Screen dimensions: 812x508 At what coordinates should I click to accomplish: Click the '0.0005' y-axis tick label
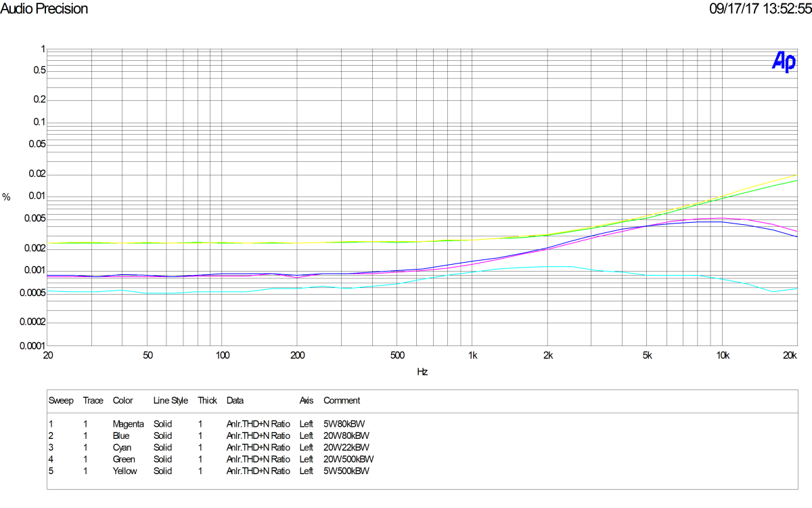[32, 293]
